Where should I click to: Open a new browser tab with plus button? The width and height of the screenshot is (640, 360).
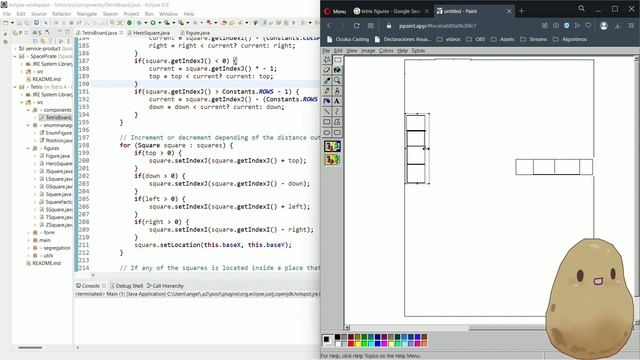[x=521, y=11]
